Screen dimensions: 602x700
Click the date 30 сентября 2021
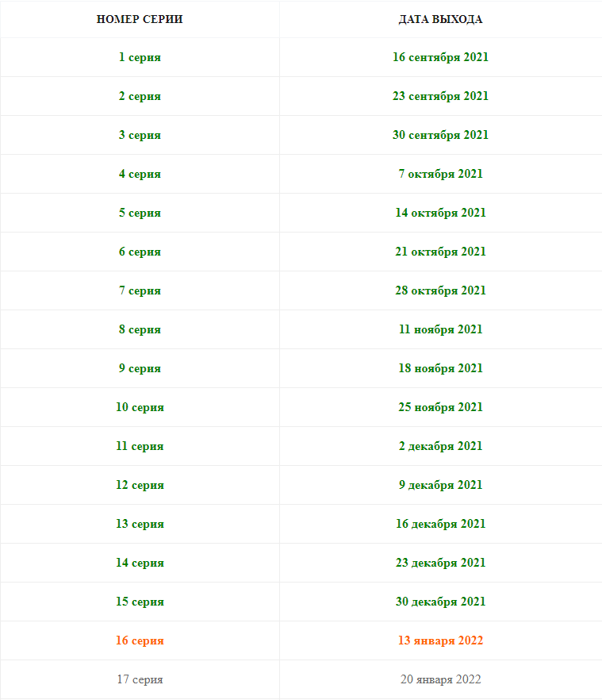point(440,135)
